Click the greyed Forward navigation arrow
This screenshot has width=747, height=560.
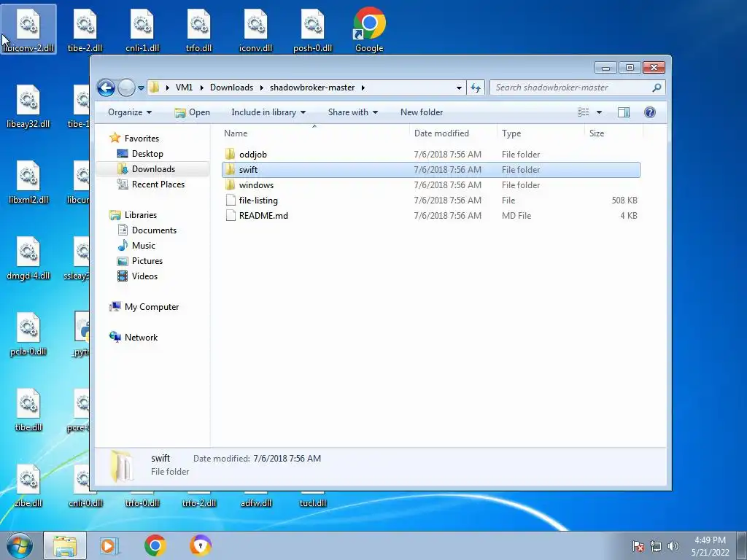(126, 87)
